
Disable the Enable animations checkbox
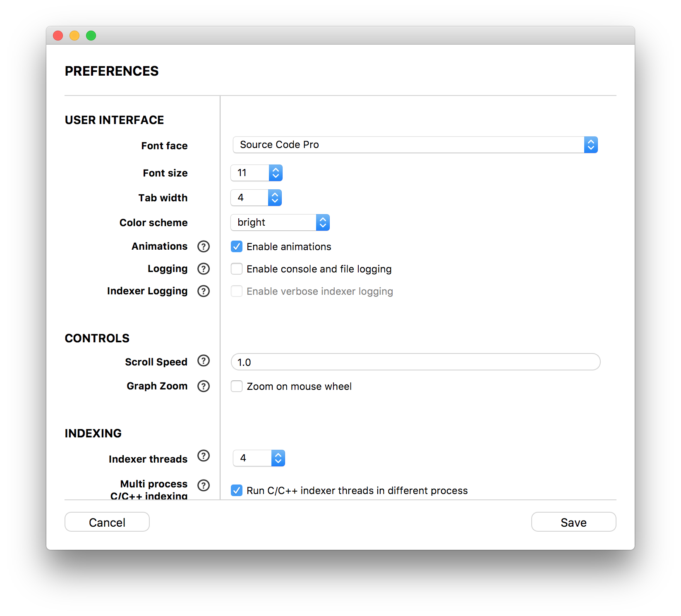(x=237, y=246)
